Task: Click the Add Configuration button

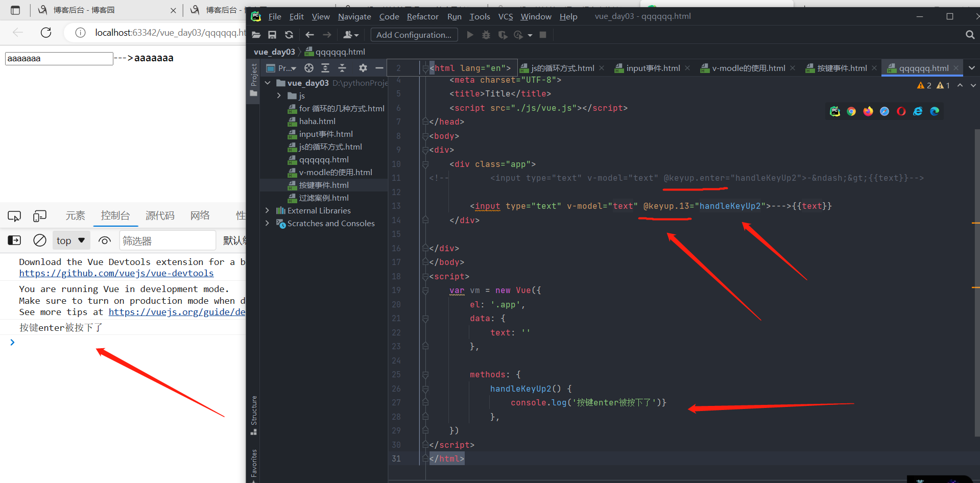Action: click(x=414, y=35)
